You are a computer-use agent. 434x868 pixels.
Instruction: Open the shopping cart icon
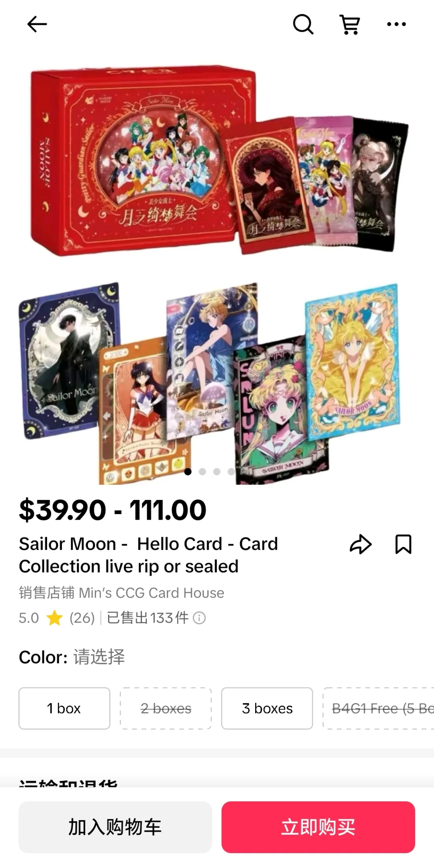click(x=350, y=24)
